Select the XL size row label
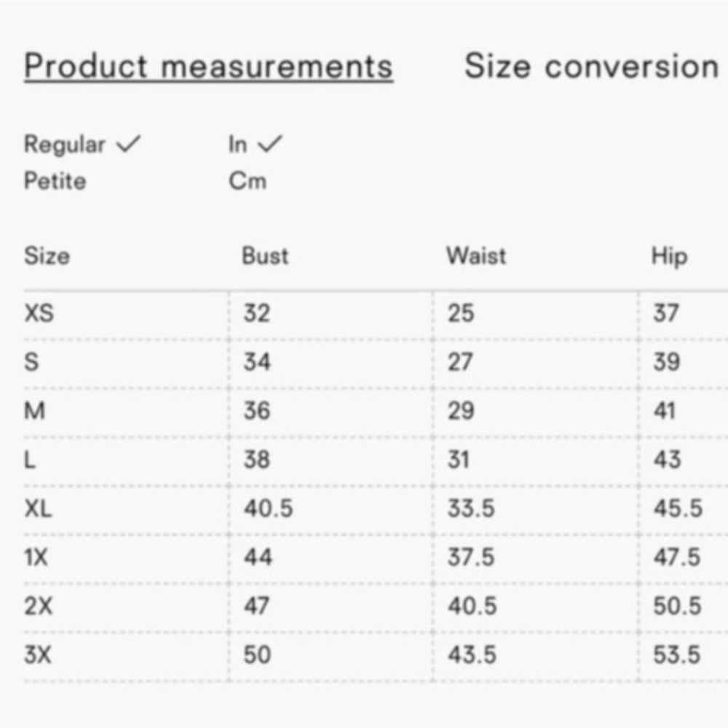Screen dimensions: 728x728 pyautogui.click(x=38, y=508)
